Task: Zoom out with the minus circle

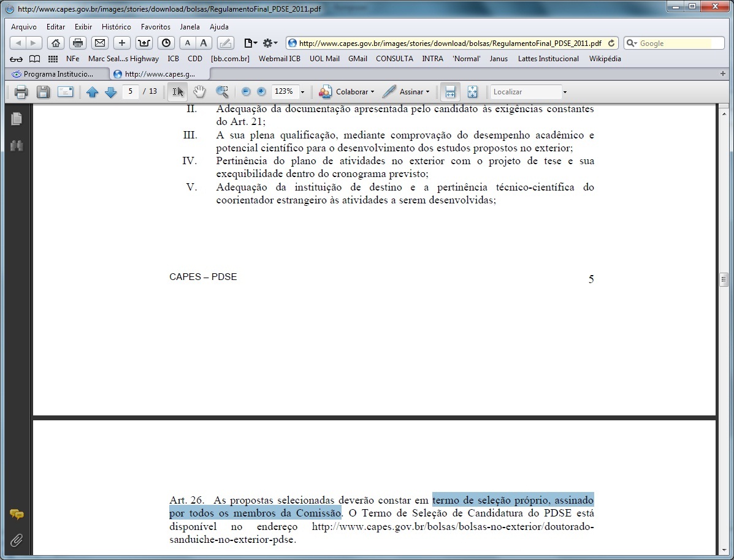Action: coord(246,92)
